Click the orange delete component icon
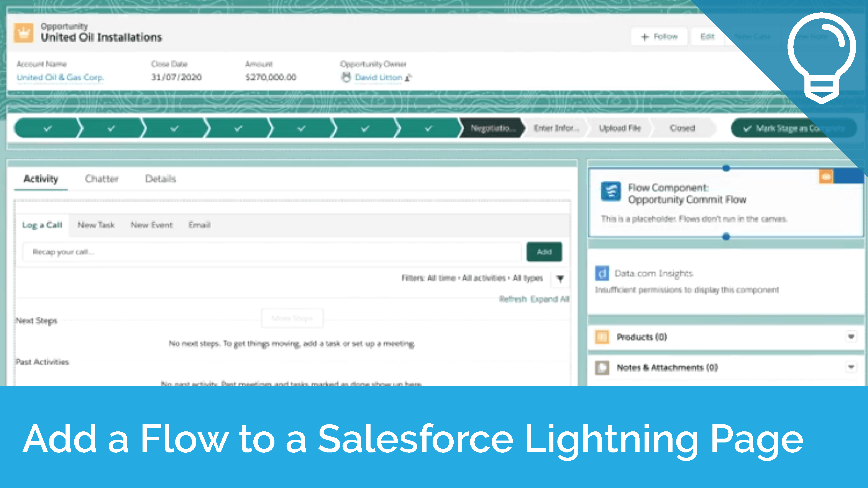Viewport: 868px width, 488px height. tap(826, 176)
